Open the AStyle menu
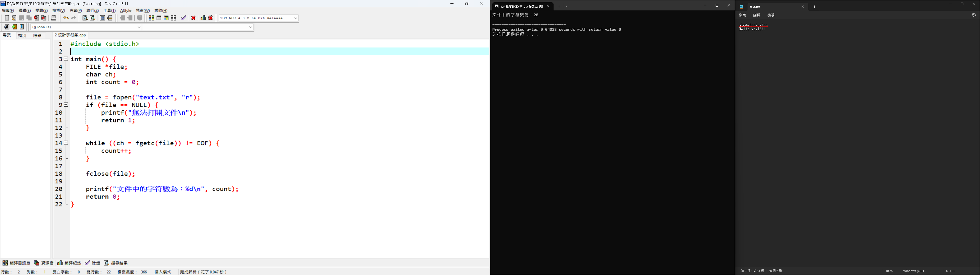Screen dimensions: 980x275 [x=126, y=11]
